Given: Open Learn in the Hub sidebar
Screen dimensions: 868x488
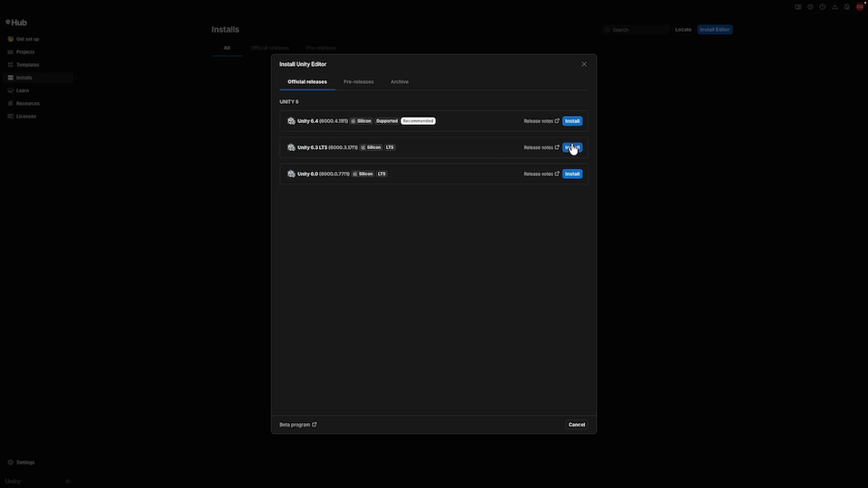Looking at the screenshot, I should [37, 90].
